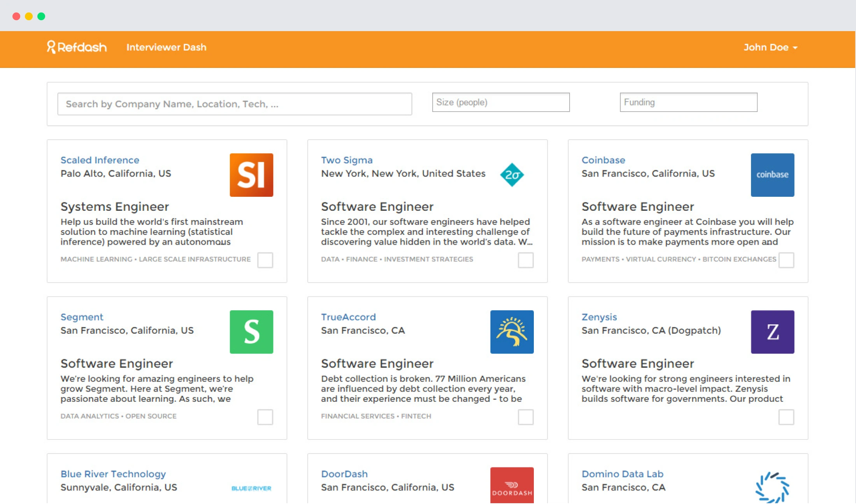This screenshot has width=856, height=504.
Task: Click the green Segment S logo
Action: (251, 332)
